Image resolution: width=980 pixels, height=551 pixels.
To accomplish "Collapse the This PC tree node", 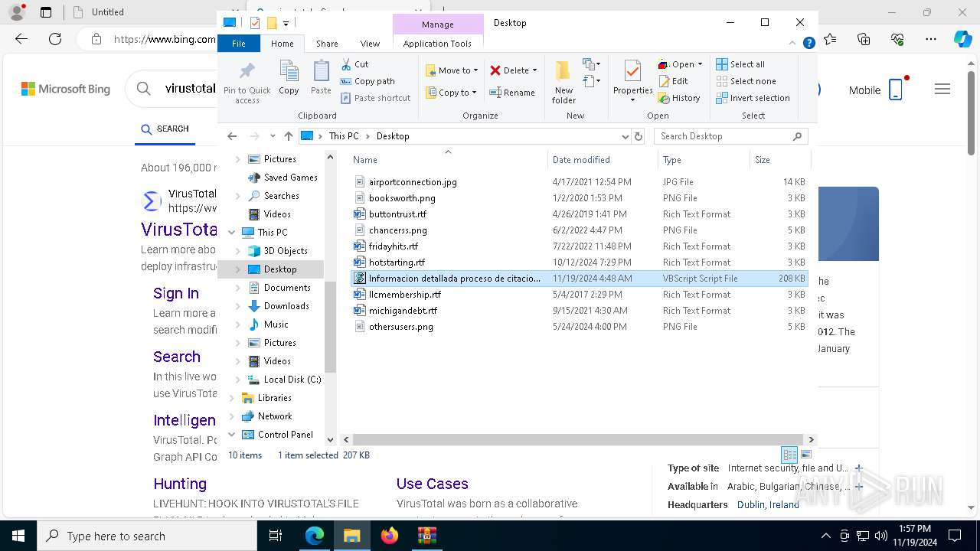I will [232, 233].
